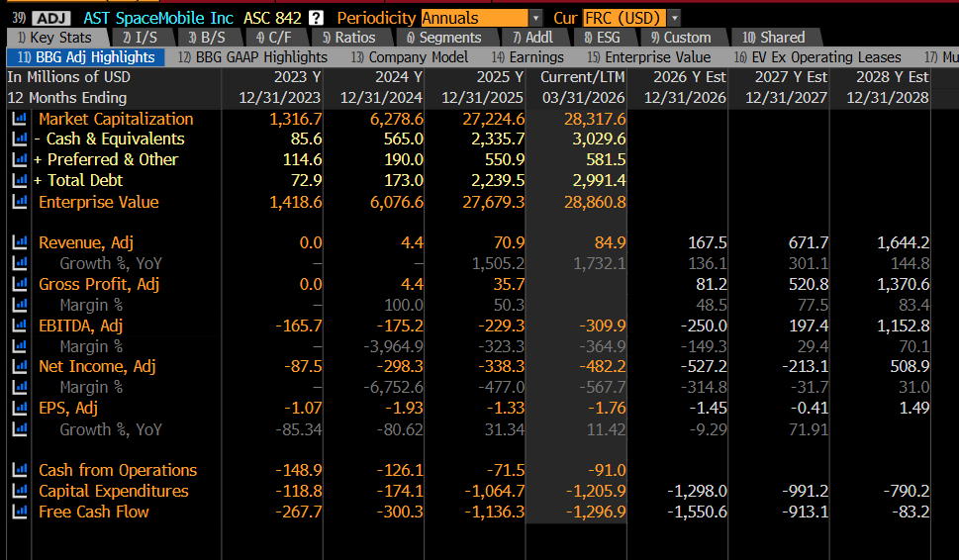Click the Current/LTM column header
The height and width of the screenshot is (560, 959).
(x=582, y=77)
